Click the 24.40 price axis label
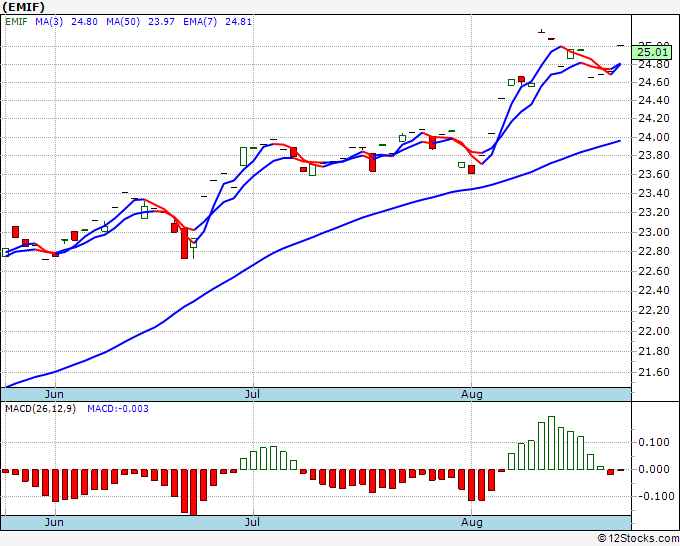Viewport: 680px width, 546px height. [654, 101]
